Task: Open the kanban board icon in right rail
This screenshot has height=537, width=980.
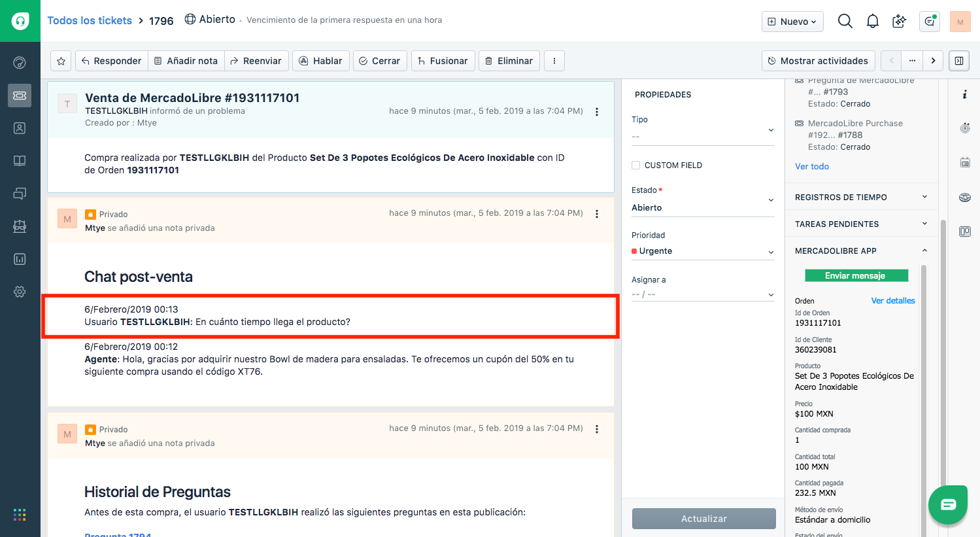Action: [965, 232]
